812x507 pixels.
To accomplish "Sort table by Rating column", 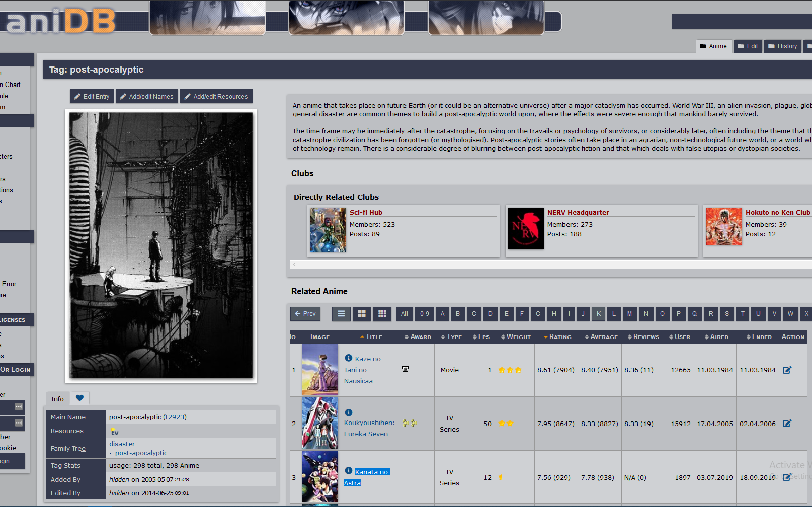I will [560, 337].
